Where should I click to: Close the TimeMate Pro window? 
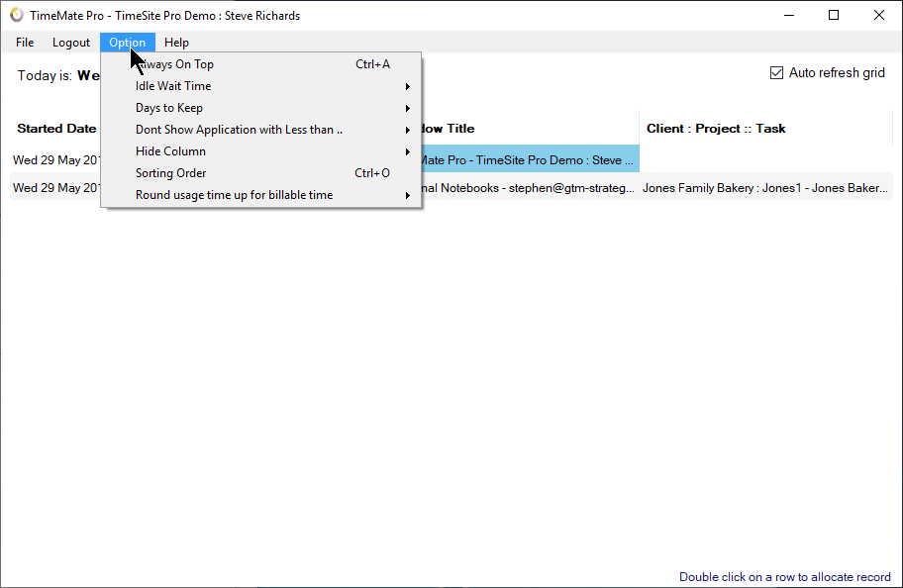pos(879,15)
